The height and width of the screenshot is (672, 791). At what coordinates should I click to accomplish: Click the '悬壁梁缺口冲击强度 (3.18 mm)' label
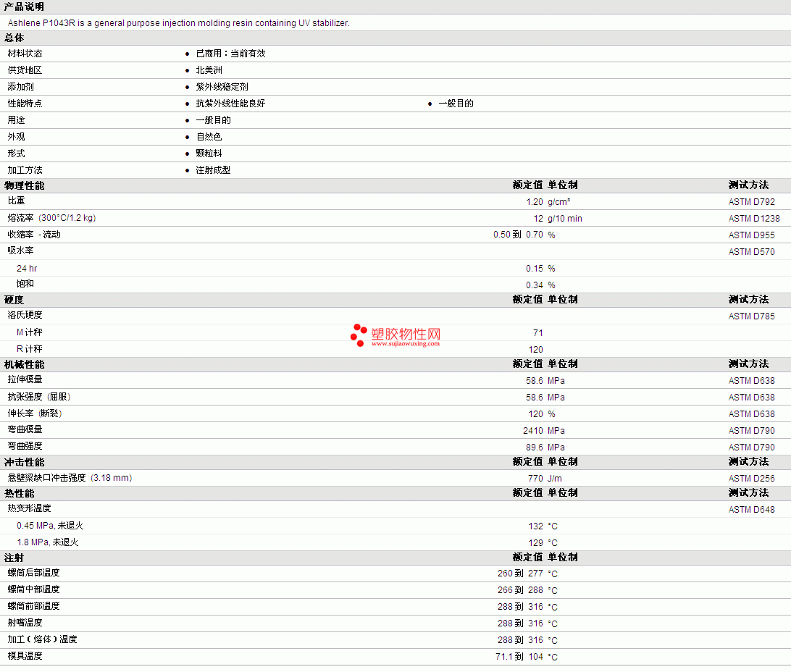pos(70,477)
